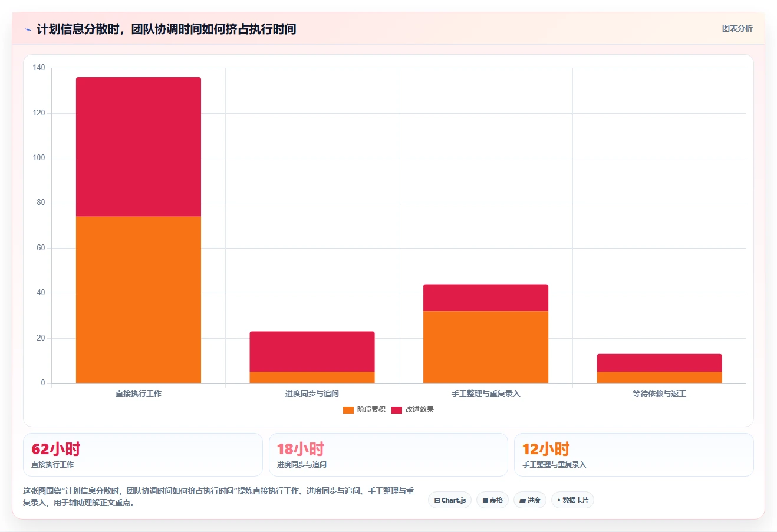Select the orange segment of 直接执行工作 bar
777x532 pixels.
click(x=139, y=299)
